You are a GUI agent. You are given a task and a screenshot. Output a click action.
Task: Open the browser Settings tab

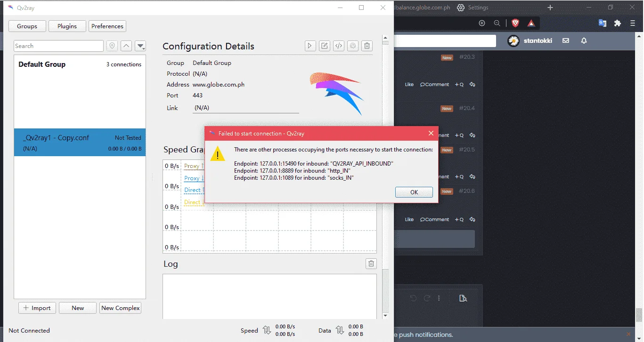click(473, 8)
